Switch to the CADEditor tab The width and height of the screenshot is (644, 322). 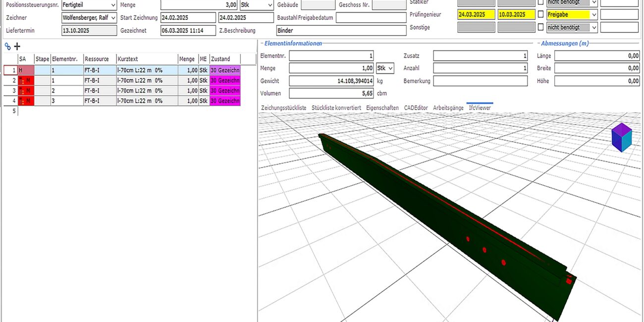pyautogui.click(x=415, y=107)
